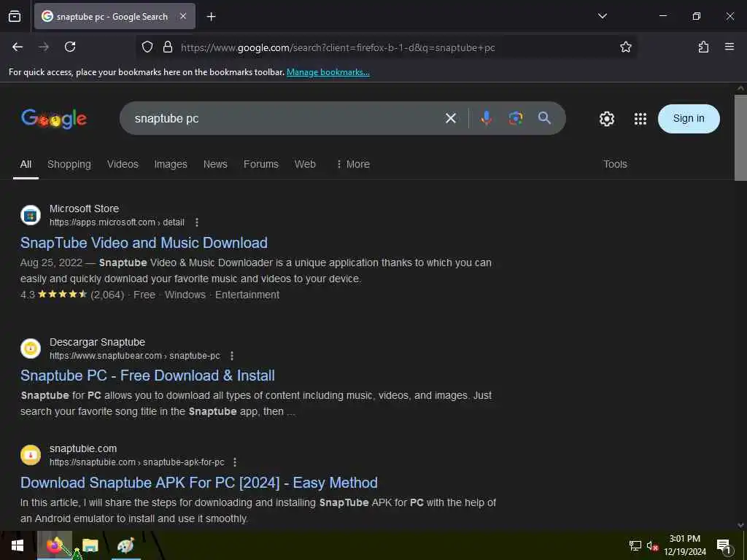Open network status tray icon

pyautogui.click(x=635, y=545)
